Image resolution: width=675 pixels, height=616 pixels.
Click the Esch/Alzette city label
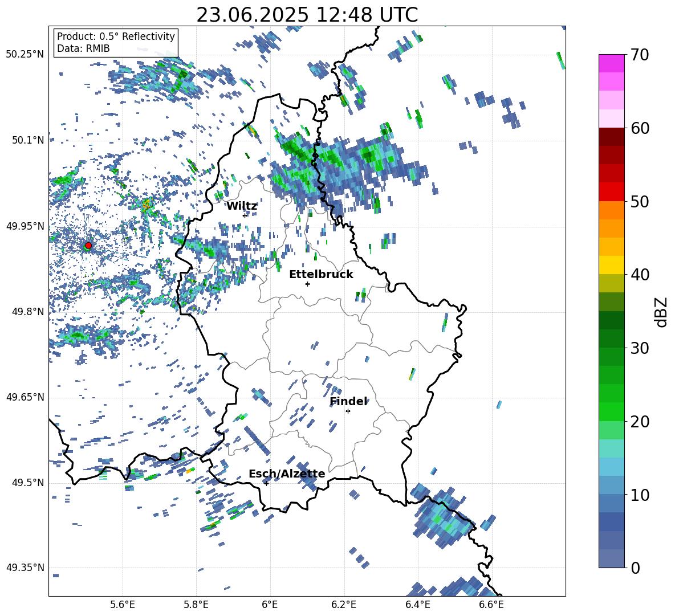click(x=287, y=474)
